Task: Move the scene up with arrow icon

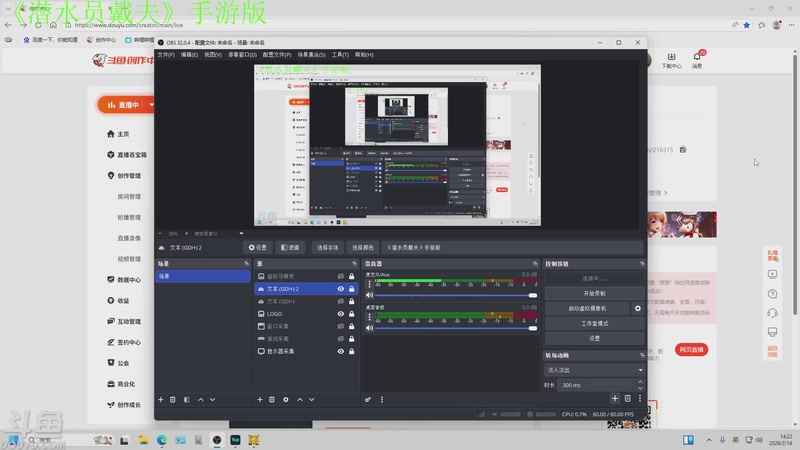Action: coord(201,399)
